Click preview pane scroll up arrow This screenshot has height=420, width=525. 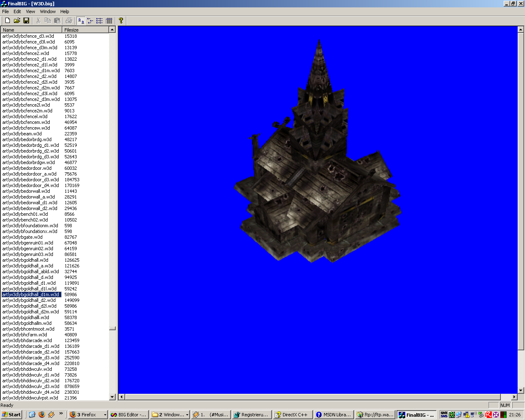[521, 30]
